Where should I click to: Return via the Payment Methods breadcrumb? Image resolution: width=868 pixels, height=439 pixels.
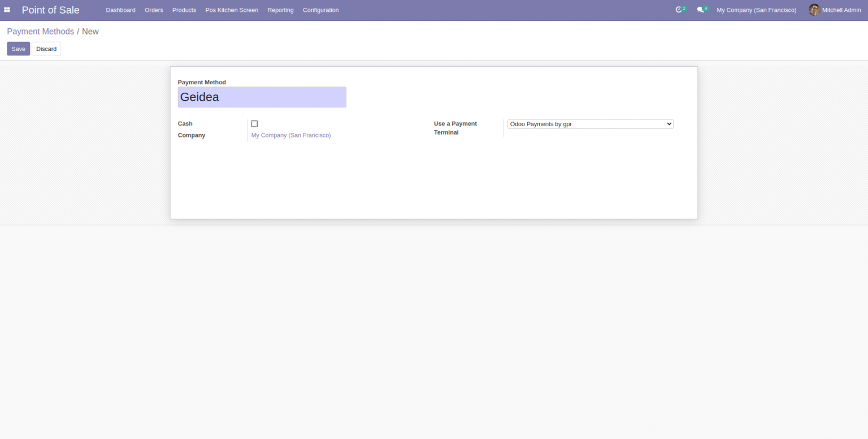pyautogui.click(x=40, y=31)
